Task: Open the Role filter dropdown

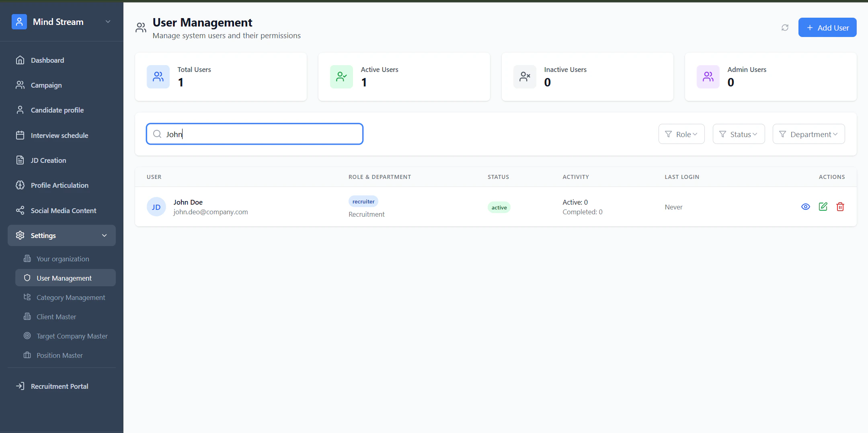Action: (x=681, y=134)
